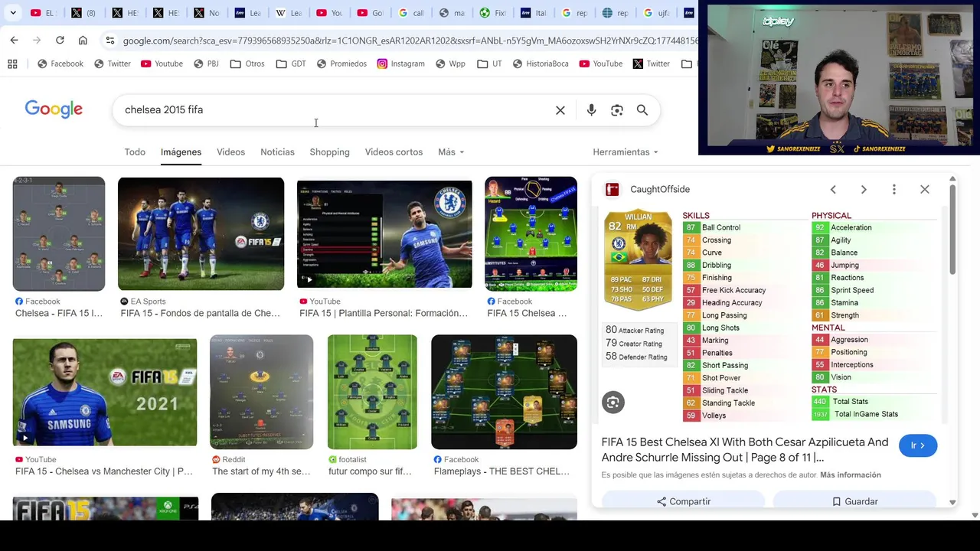This screenshot has height=551, width=980.
Task: Open the PBJ bookmark
Action: (206, 64)
